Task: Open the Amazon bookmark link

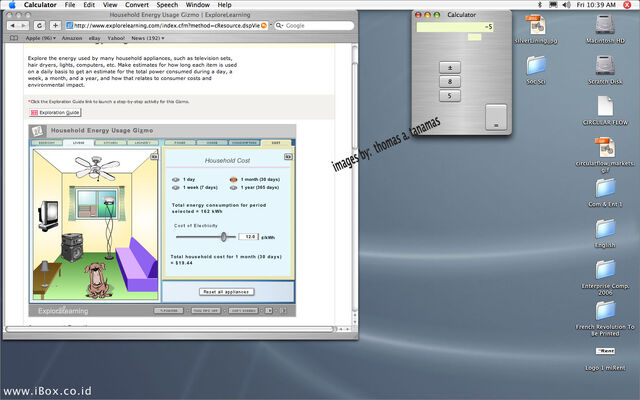Action: click(72, 38)
